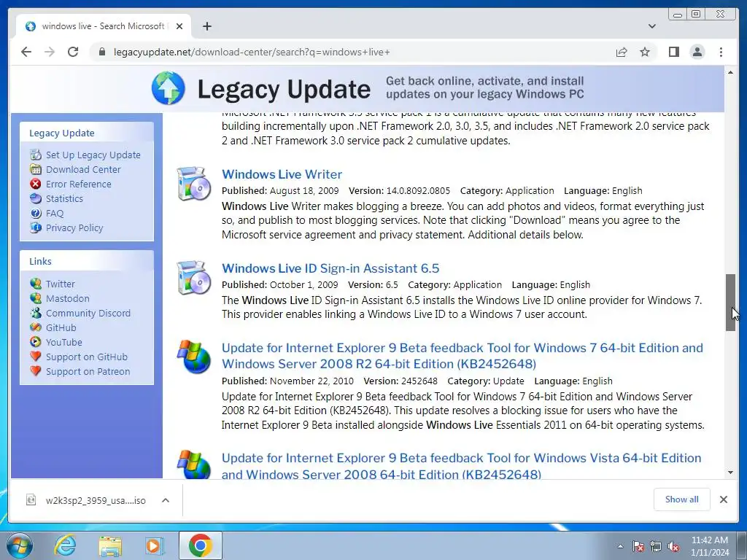Screen dimensions: 747x560
Task: Click the network tray icon
Action: (656, 546)
